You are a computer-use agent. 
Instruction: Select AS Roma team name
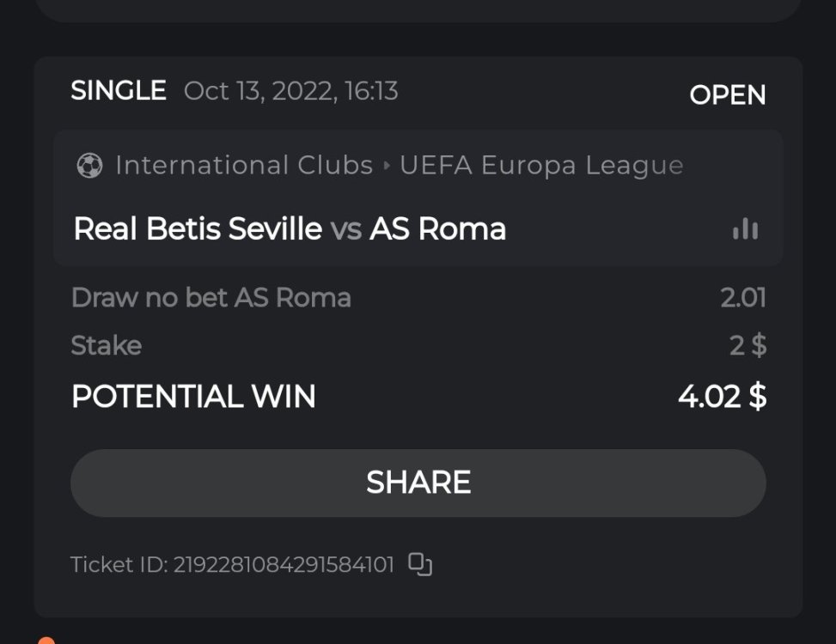[437, 228]
